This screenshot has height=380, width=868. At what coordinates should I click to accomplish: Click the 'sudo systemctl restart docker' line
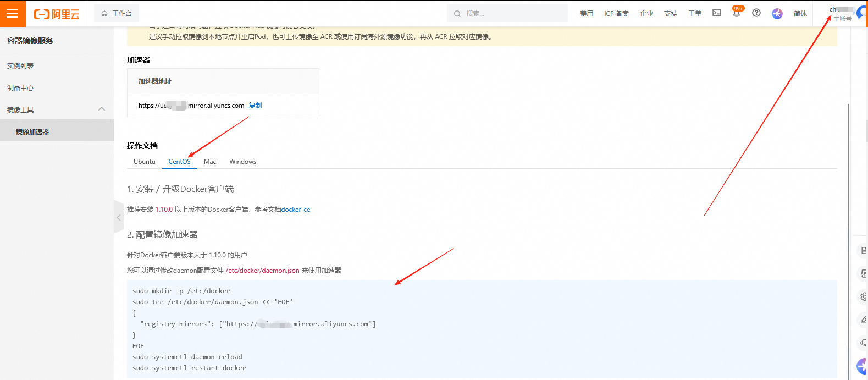pyautogui.click(x=189, y=368)
